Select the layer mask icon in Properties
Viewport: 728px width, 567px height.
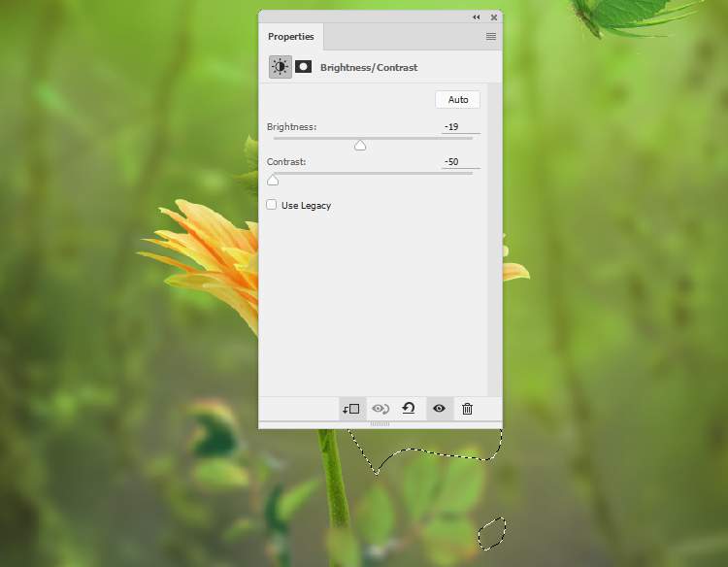click(x=303, y=67)
